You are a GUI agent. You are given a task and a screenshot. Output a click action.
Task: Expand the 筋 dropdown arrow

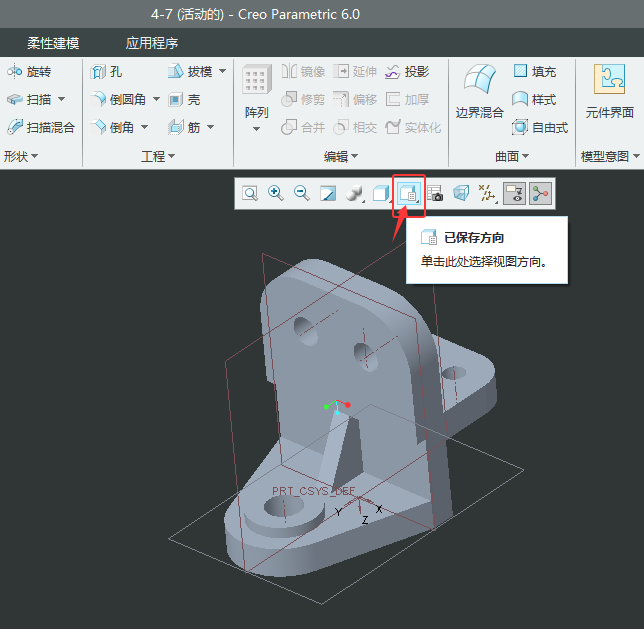coord(210,127)
